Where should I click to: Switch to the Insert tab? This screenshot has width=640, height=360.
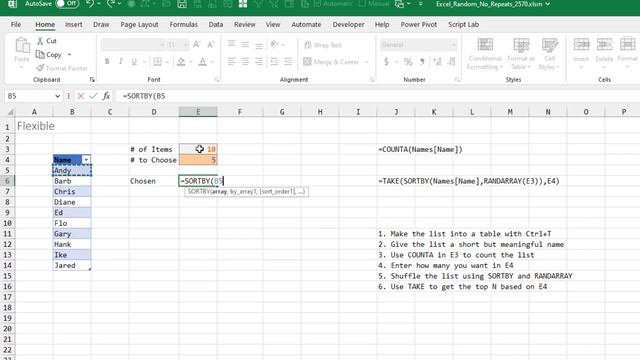73,24
